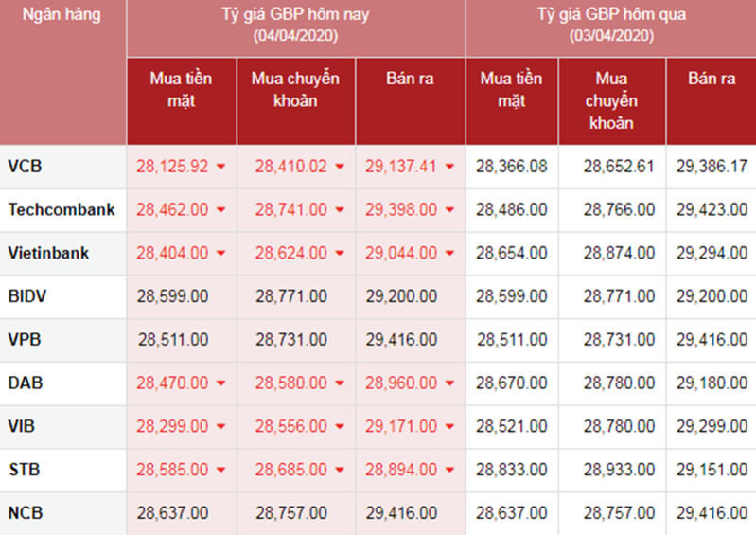Click the down arrow beside Vietinbank's 28,624.00

click(x=341, y=254)
